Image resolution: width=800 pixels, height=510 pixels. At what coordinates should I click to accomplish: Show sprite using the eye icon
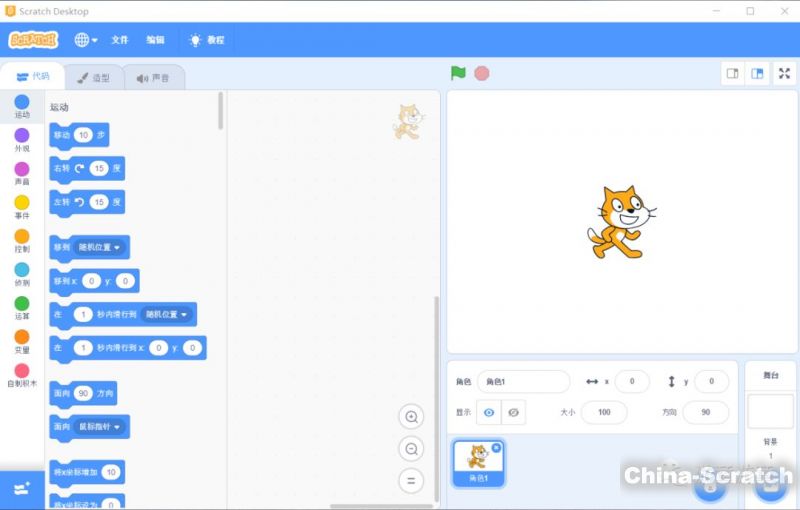coord(488,412)
